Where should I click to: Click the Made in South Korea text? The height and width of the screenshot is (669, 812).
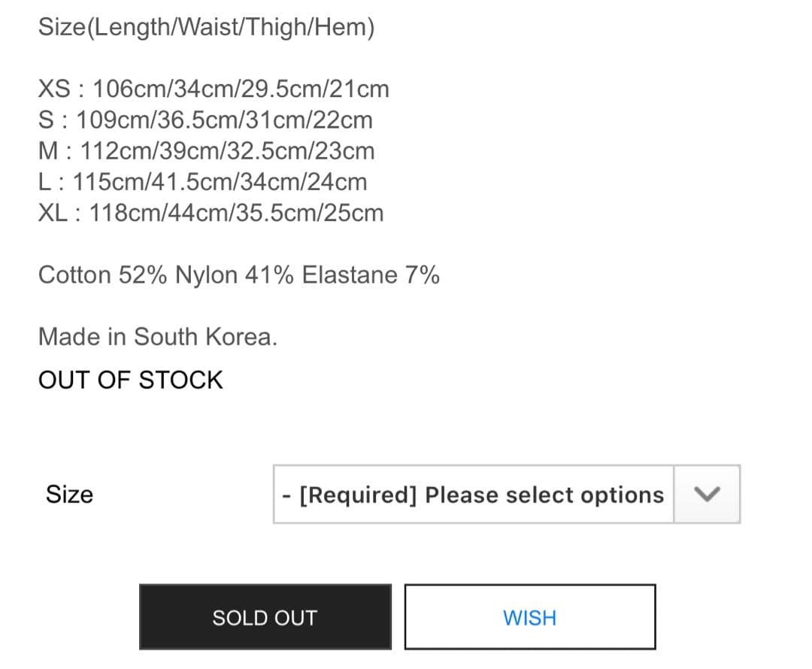coord(158,336)
